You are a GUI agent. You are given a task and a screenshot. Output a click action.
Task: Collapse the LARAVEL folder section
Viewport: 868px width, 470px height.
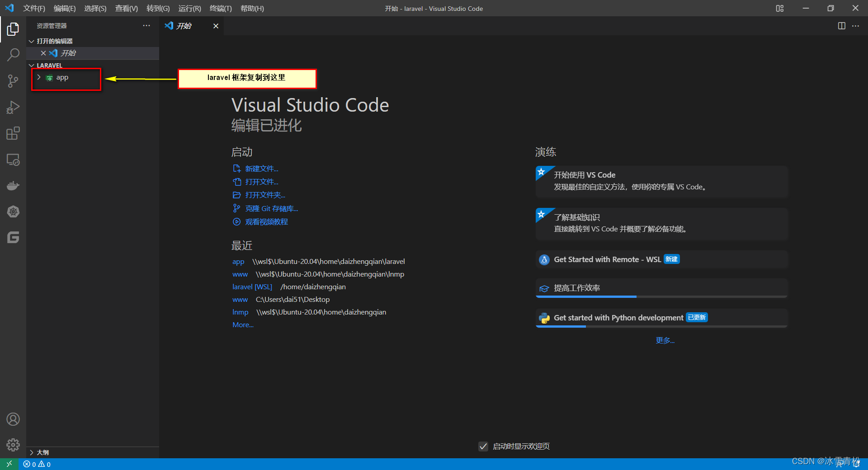tap(32, 66)
